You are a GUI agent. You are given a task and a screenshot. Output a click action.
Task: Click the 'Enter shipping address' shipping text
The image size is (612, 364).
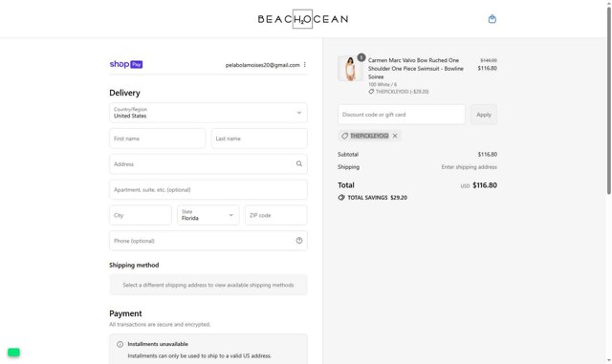[x=470, y=167]
